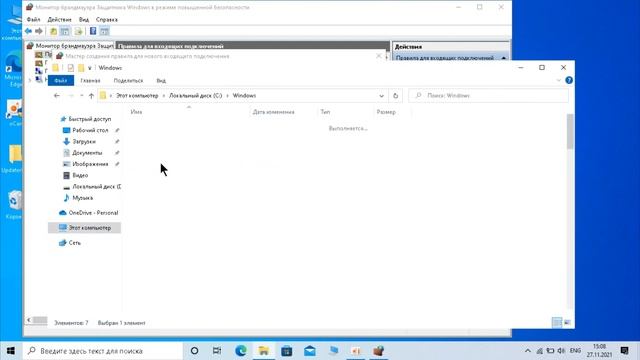Open the Windows Start menu
The image size is (640, 360).
11,351
